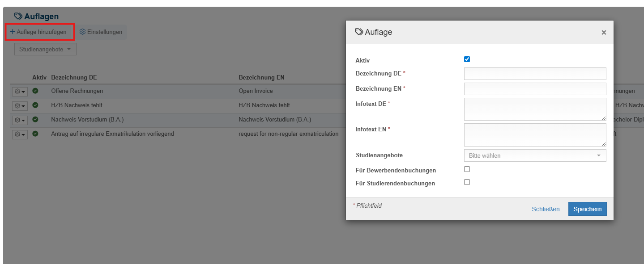Viewport: 644px width, 264px height.
Task: Click the Einstellungen button
Action: 101,32
